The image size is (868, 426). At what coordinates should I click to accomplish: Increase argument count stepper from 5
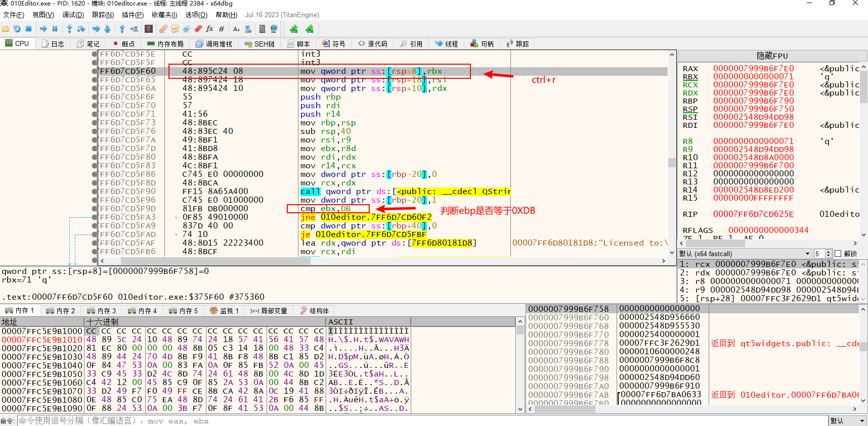(x=828, y=252)
